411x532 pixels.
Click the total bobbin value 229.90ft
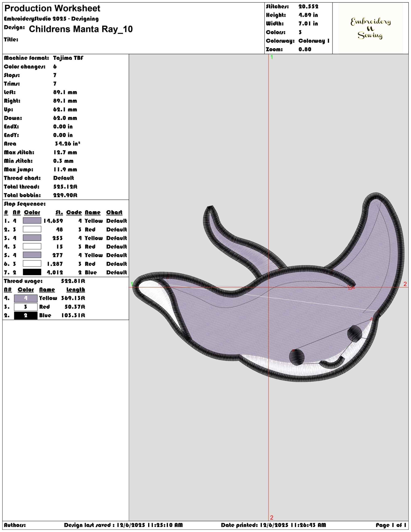[x=65, y=195]
